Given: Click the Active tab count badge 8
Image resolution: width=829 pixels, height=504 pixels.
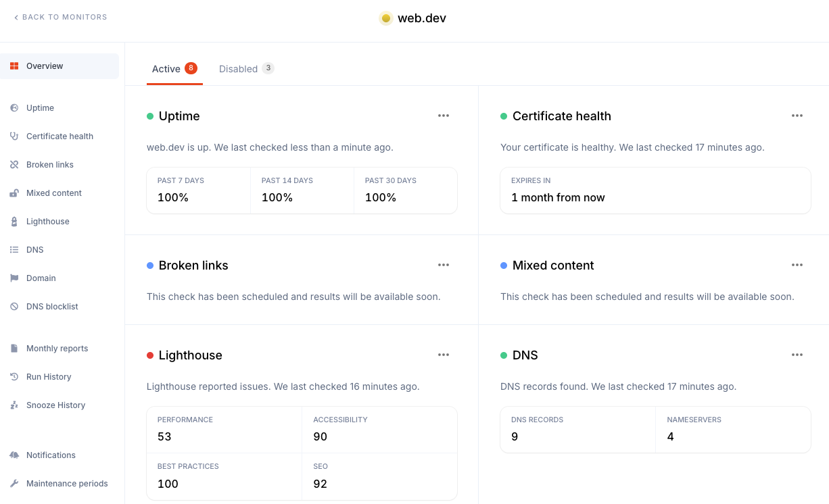Looking at the screenshot, I should [x=191, y=68].
